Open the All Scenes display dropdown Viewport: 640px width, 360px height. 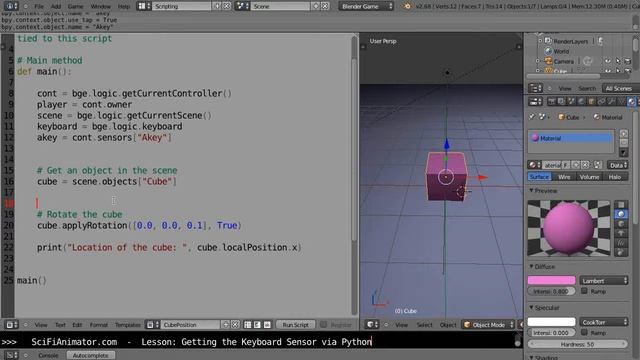click(619, 89)
